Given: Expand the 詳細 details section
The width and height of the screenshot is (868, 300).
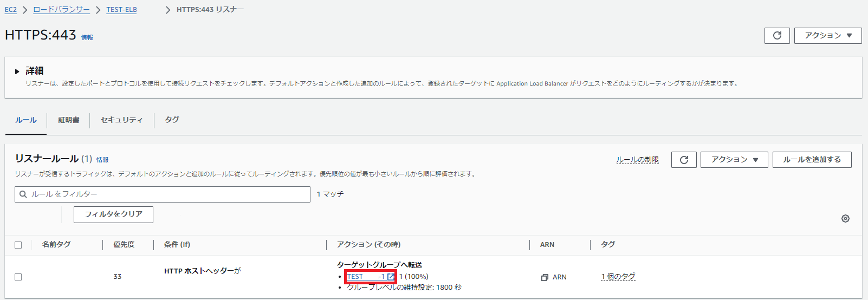Looking at the screenshot, I should [x=17, y=71].
